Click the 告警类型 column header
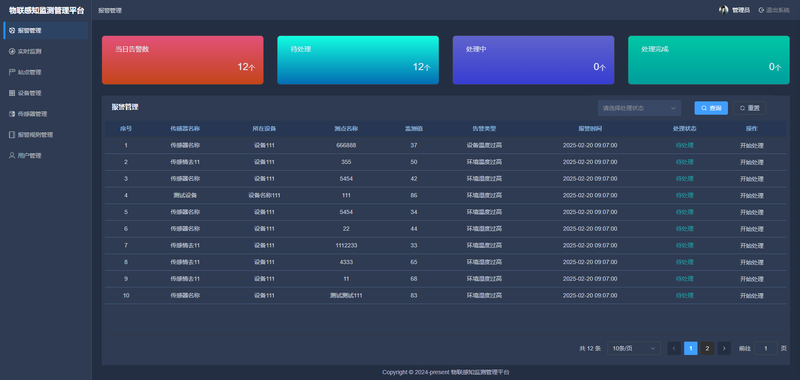 click(484, 129)
